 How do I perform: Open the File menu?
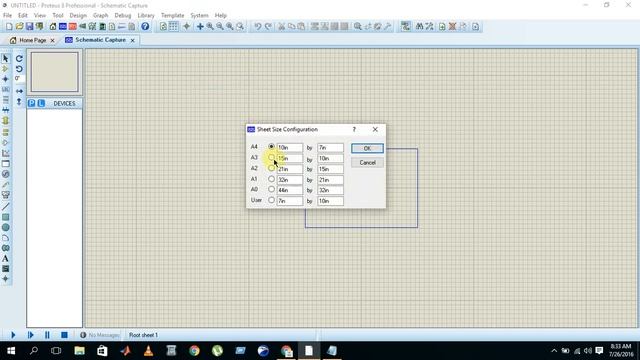(x=7, y=16)
